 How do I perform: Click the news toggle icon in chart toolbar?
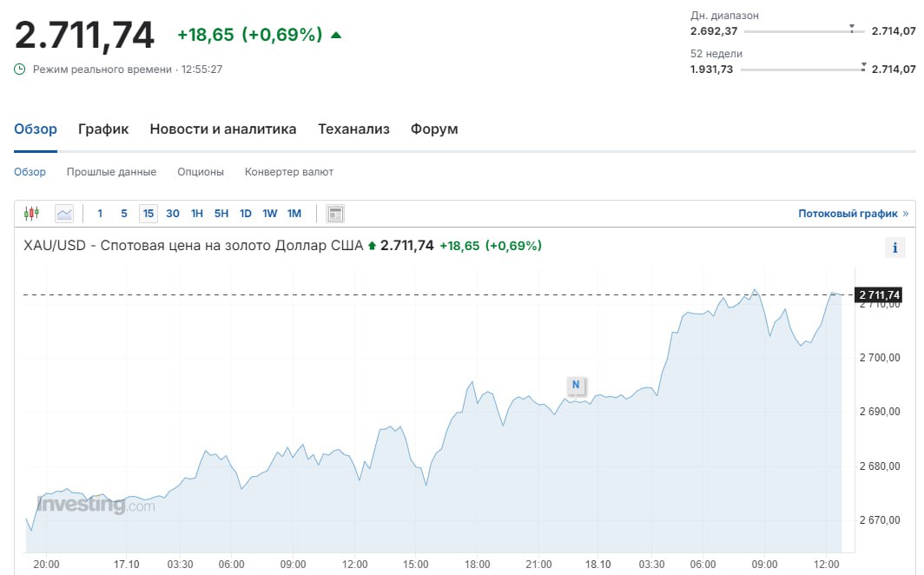point(335,214)
